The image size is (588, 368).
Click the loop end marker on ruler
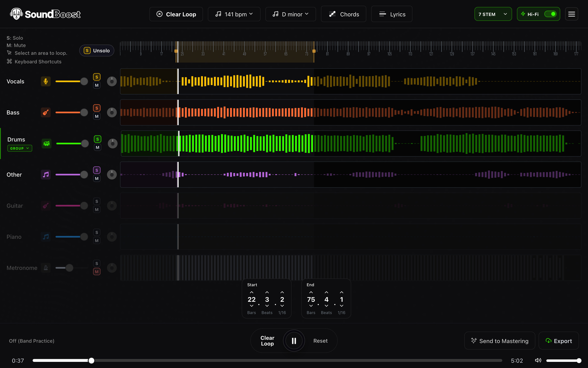(314, 51)
